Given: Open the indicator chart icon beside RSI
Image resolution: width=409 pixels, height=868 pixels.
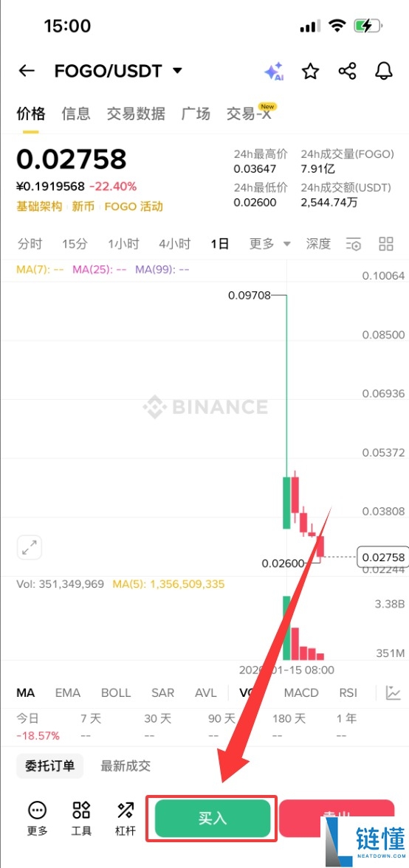Looking at the screenshot, I should [393, 692].
